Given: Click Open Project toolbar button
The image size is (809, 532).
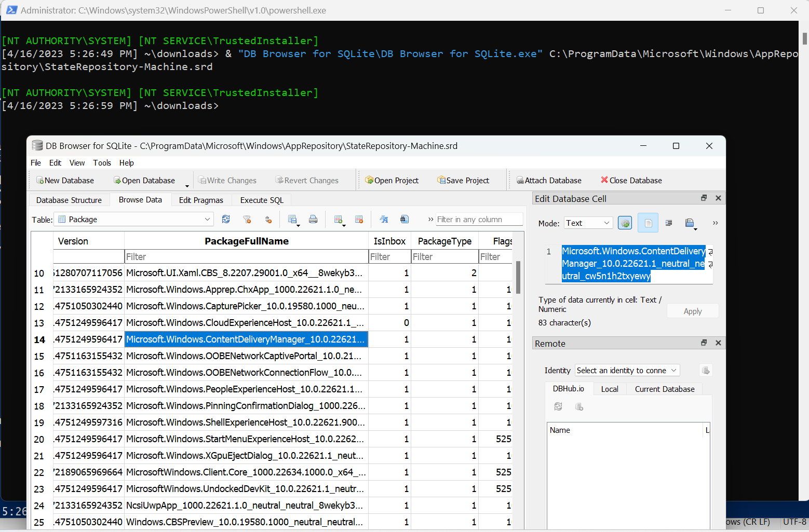Looking at the screenshot, I should 392,180.
